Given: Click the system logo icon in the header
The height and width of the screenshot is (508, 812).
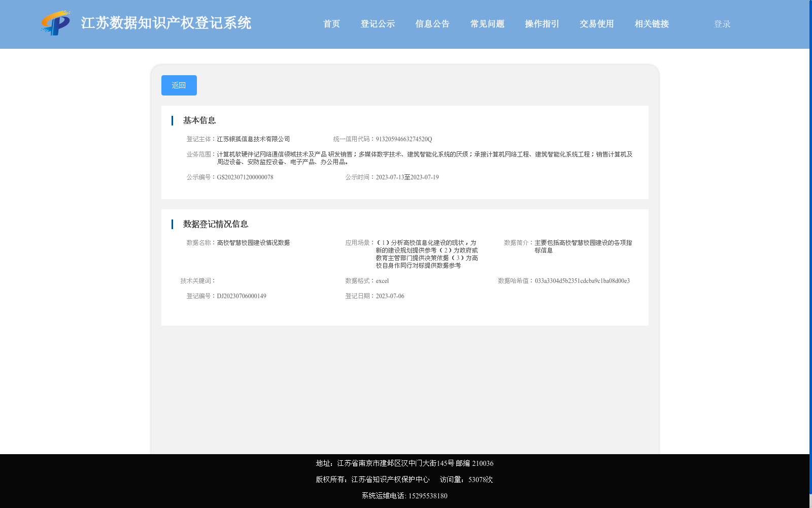Looking at the screenshot, I should (56, 23).
